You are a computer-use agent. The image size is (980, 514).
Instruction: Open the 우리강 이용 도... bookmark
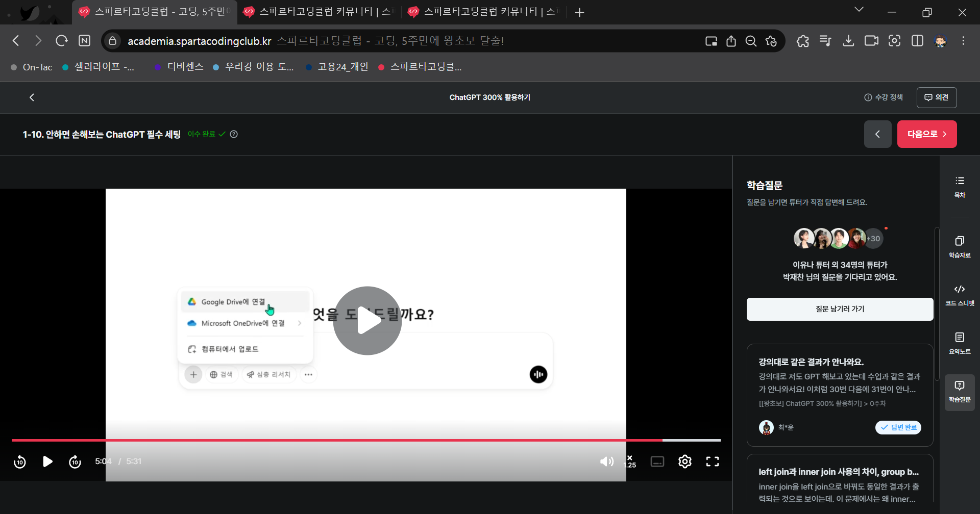253,67
